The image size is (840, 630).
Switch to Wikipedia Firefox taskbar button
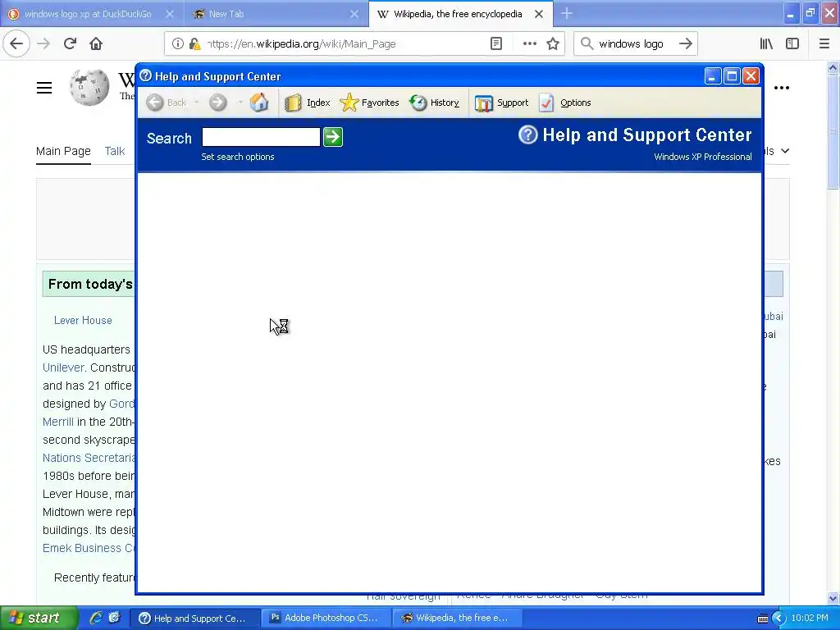[457, 618]
